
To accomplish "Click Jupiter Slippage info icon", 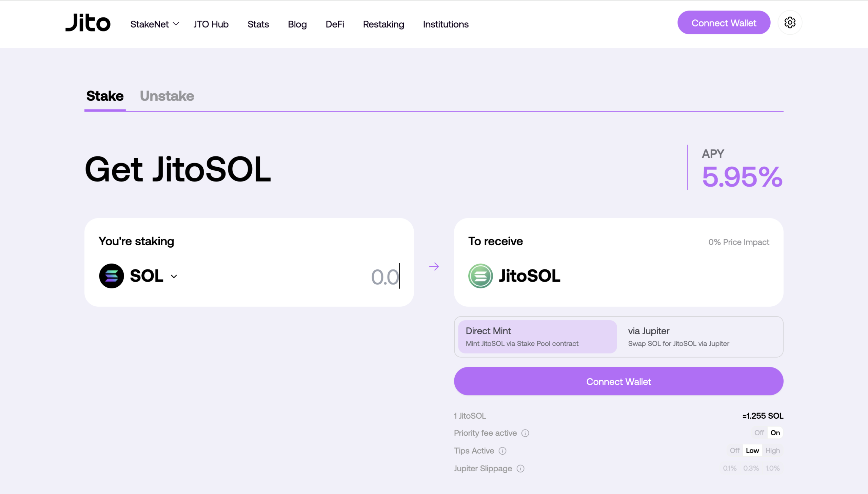I will 520,469.
